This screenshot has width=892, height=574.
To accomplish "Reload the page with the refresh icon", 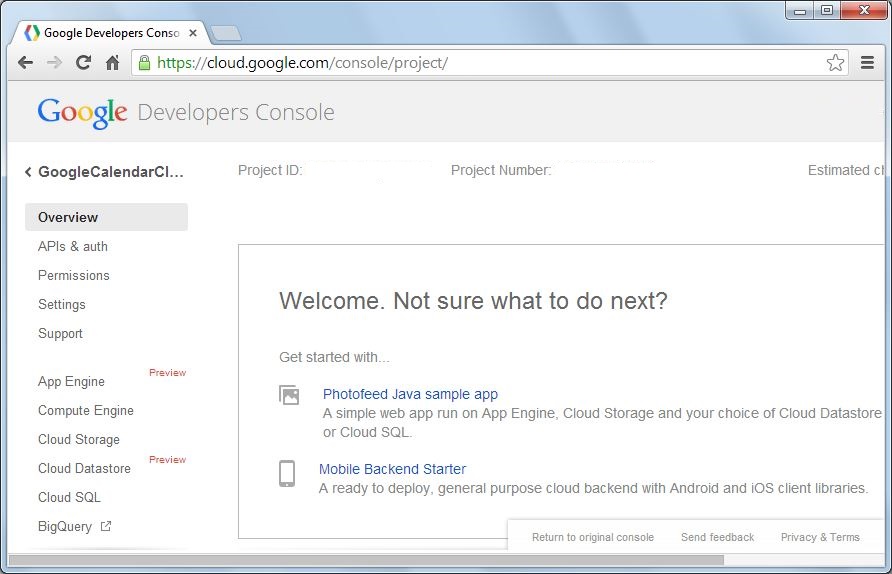I will click(x=84, y=63).
